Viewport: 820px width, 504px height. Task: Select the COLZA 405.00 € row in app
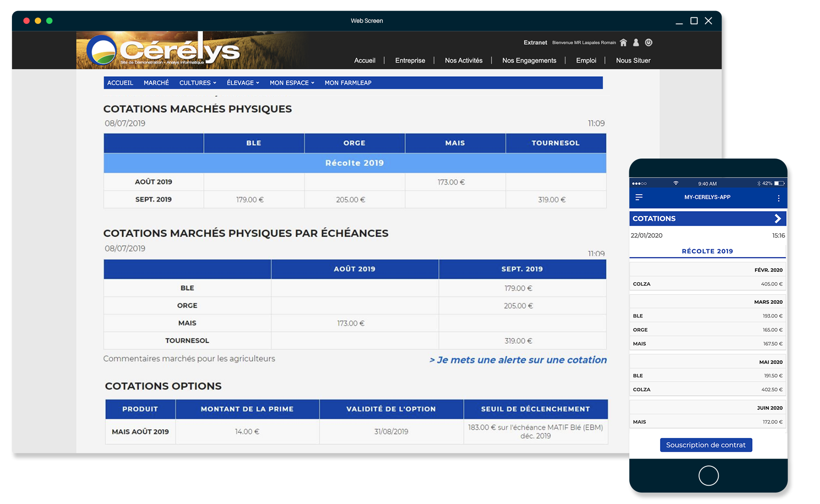[x=707, y=284]
